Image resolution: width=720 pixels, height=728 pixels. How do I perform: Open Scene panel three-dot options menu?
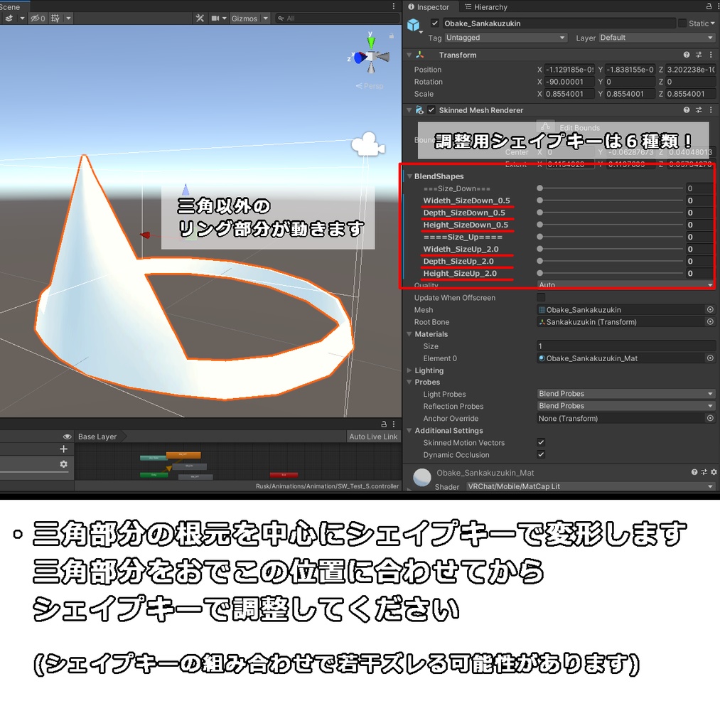click(x=394, y=6)
